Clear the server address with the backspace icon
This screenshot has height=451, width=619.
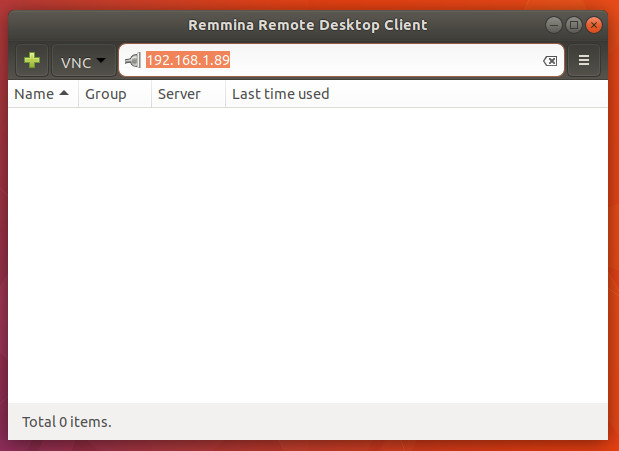550,61
